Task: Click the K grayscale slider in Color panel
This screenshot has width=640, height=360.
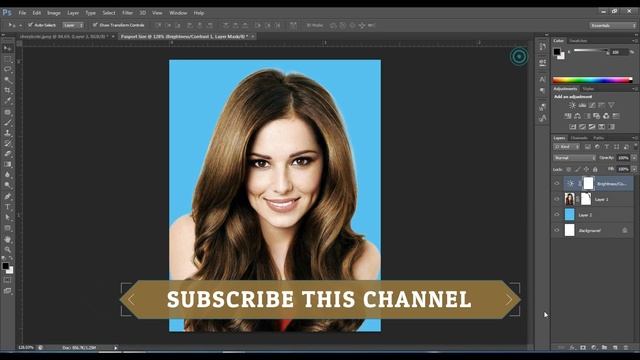Action: (x=590, y=51)
